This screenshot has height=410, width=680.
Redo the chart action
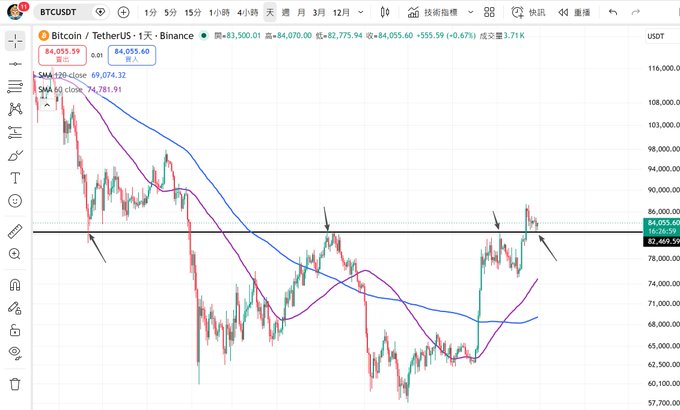click(x=635, y=13)
